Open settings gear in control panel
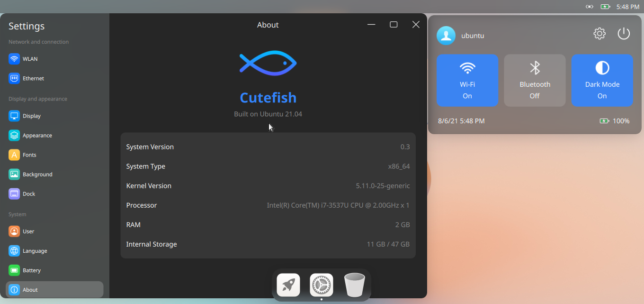The width and height of the screenshot is (644, 304). [x=599, y=34]
